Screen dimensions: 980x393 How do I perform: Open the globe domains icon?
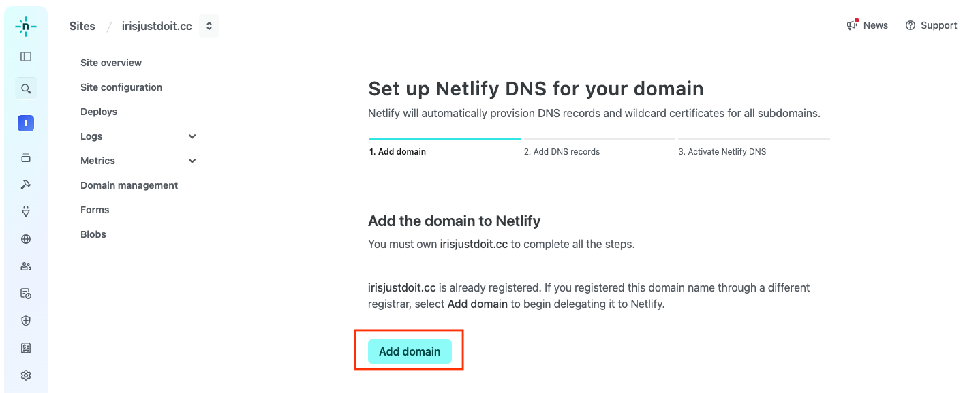click(x=26, y=239)
